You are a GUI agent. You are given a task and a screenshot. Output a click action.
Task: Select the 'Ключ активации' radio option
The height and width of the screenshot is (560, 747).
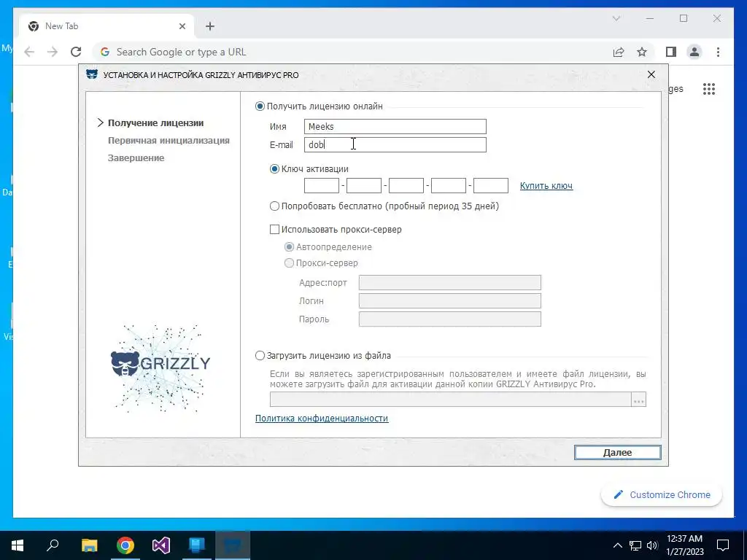point(274,169)
